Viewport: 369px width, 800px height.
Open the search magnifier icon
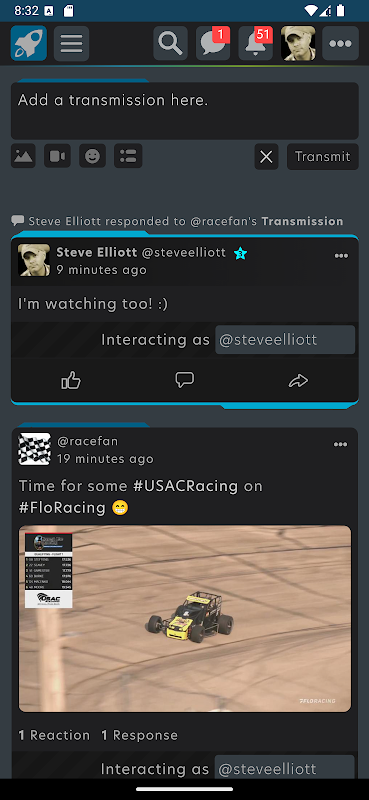[170, 43]
